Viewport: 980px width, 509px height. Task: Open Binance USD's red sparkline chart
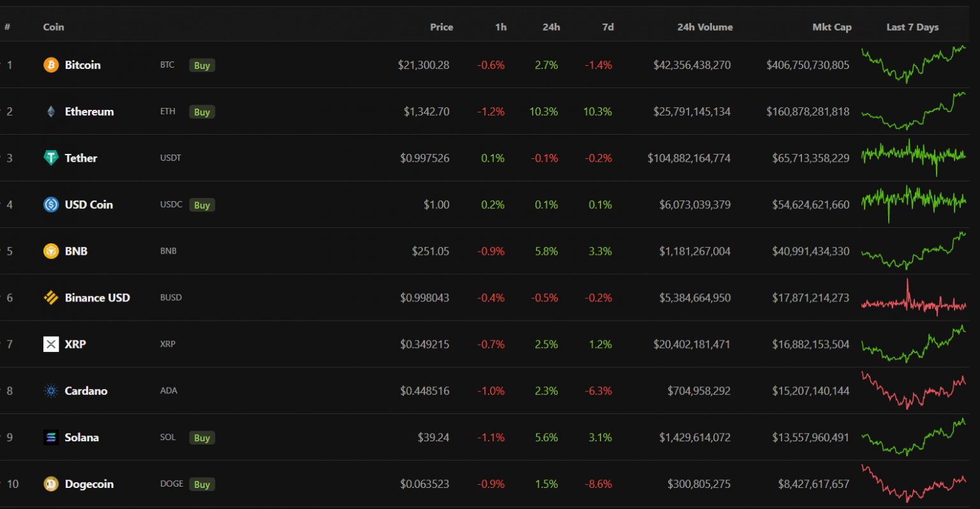pos(914,297)
